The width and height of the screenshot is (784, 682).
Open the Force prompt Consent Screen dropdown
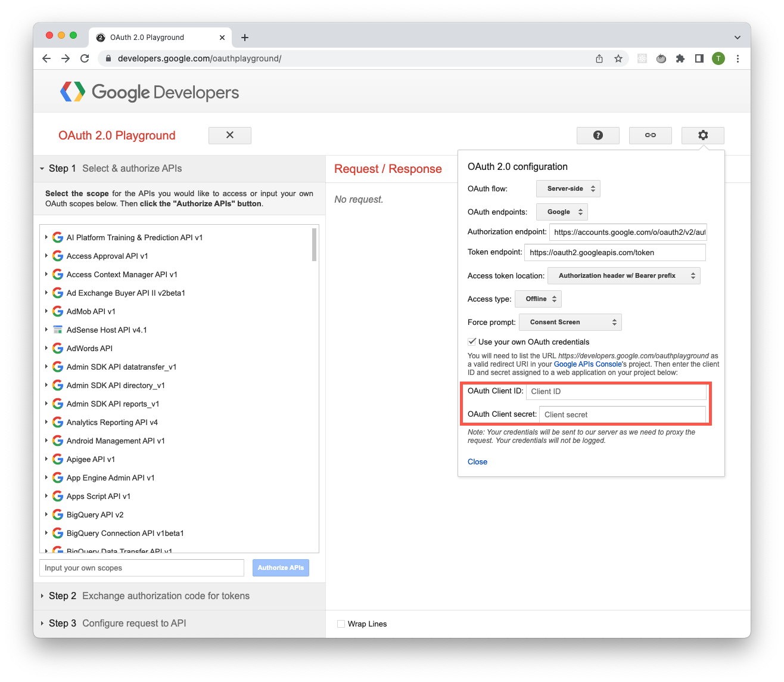(x=570, y=322)
